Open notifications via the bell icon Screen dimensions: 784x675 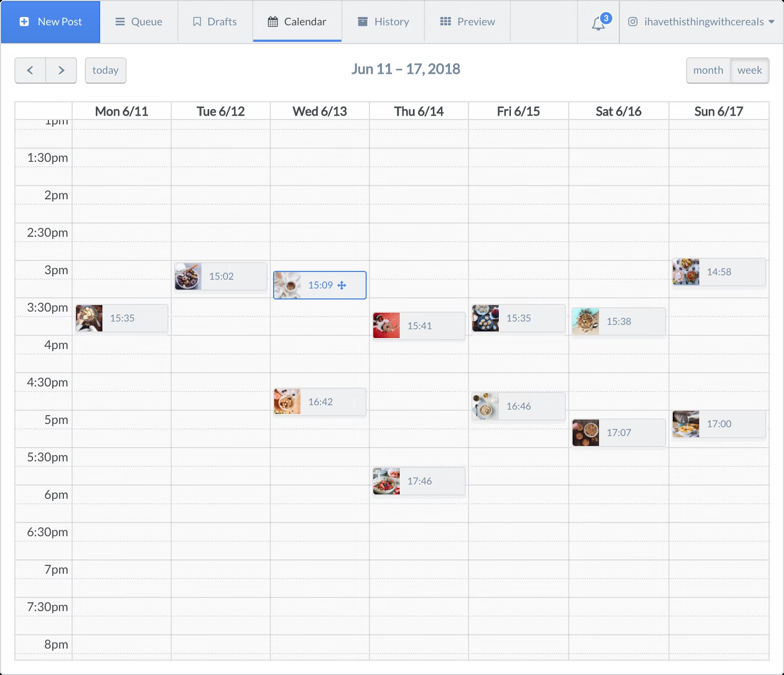(x=597, y=23)
